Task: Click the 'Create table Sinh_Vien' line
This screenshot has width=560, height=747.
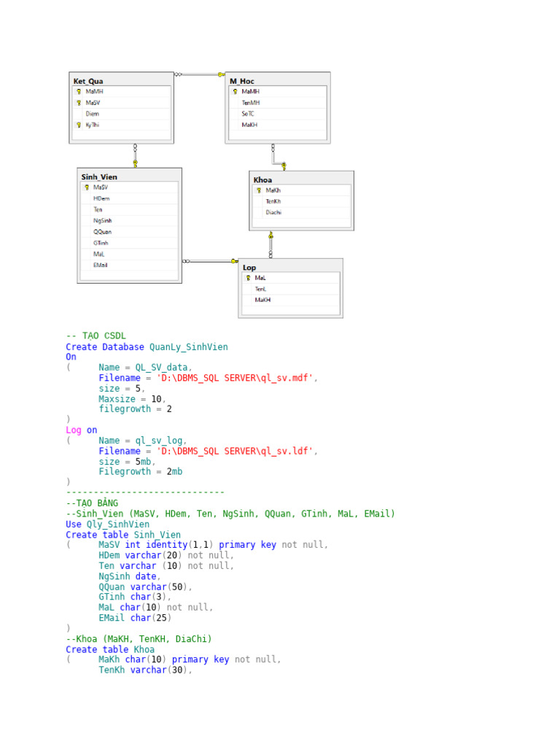Action: pos(123,535)
